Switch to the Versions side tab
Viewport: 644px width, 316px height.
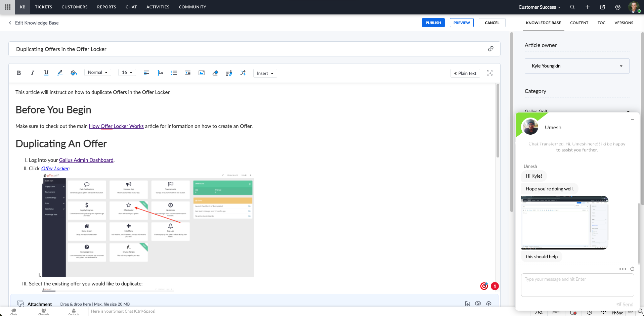click(624, 23)
